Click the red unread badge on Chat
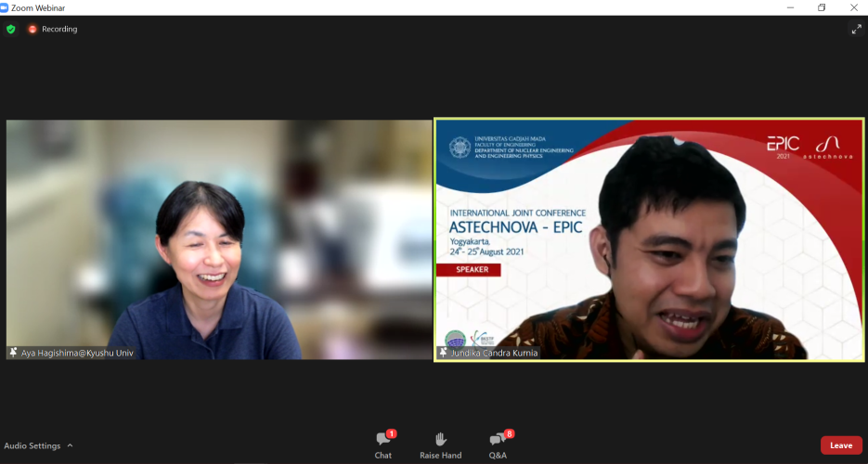868x464 pixels. (x=391, y=433)
